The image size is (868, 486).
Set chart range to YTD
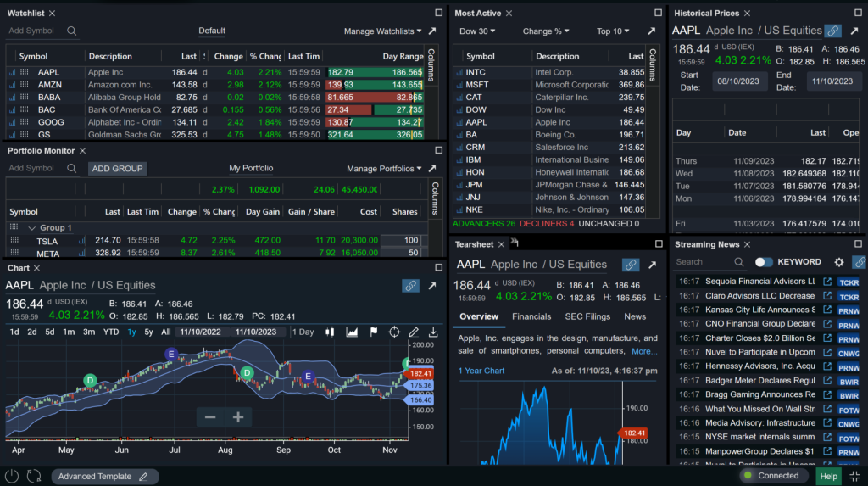pos(111,332)
